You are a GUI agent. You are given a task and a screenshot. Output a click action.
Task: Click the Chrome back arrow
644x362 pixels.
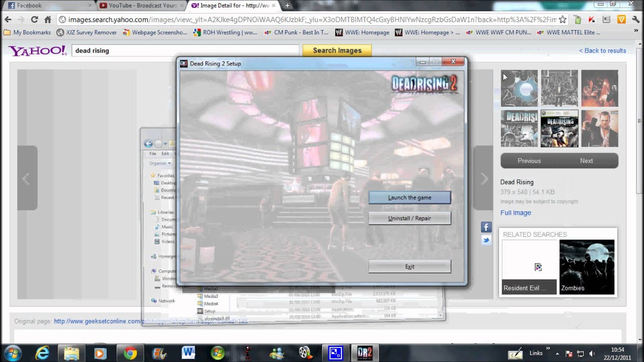8,20
